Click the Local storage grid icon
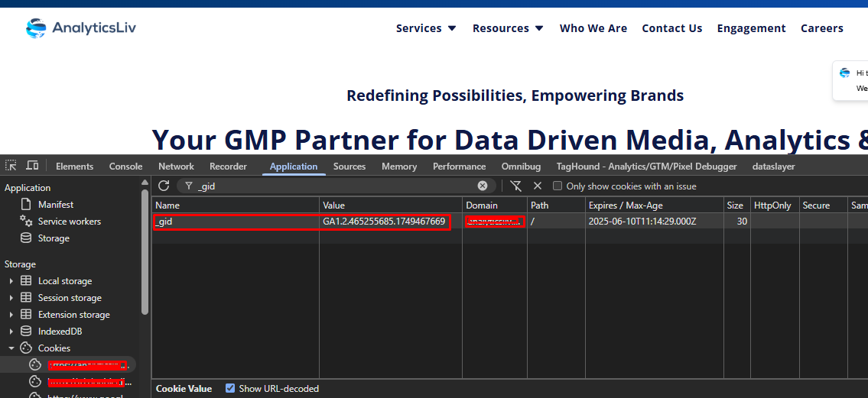The width and height of the screenshot is (868, 398). [x=26, y=281]
